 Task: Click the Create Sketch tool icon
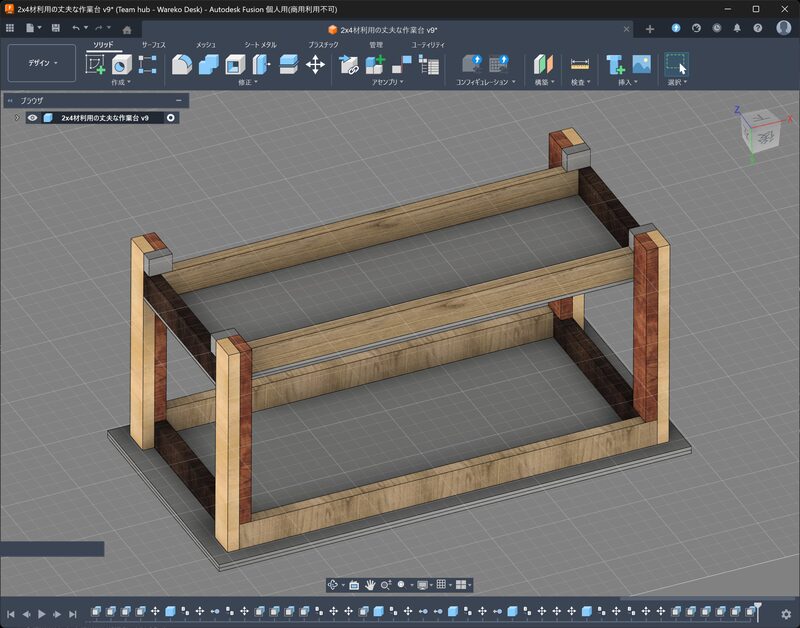95,65
